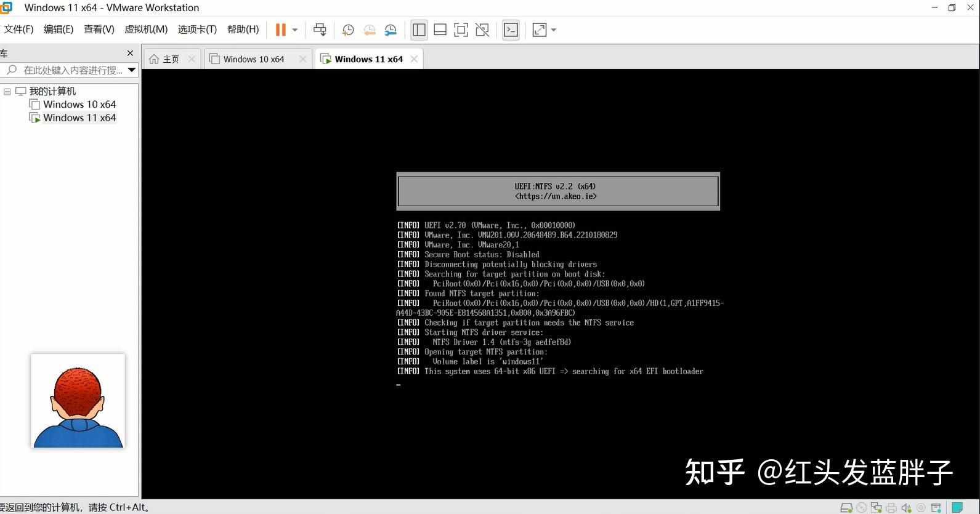
Task: Enter full screen mode icon
Action: [x=461, y=30]
